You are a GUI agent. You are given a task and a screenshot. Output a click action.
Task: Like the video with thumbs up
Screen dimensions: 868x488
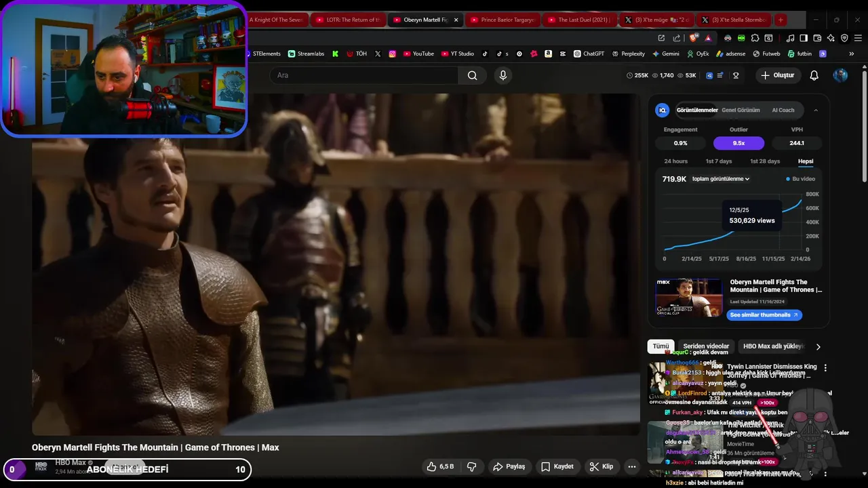click(440, 466)
